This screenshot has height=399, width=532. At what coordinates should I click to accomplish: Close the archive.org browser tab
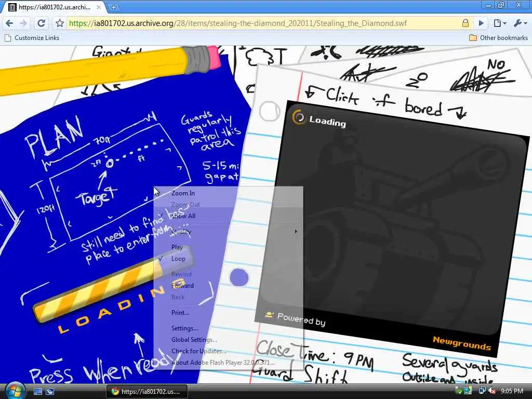click(98, 7)
